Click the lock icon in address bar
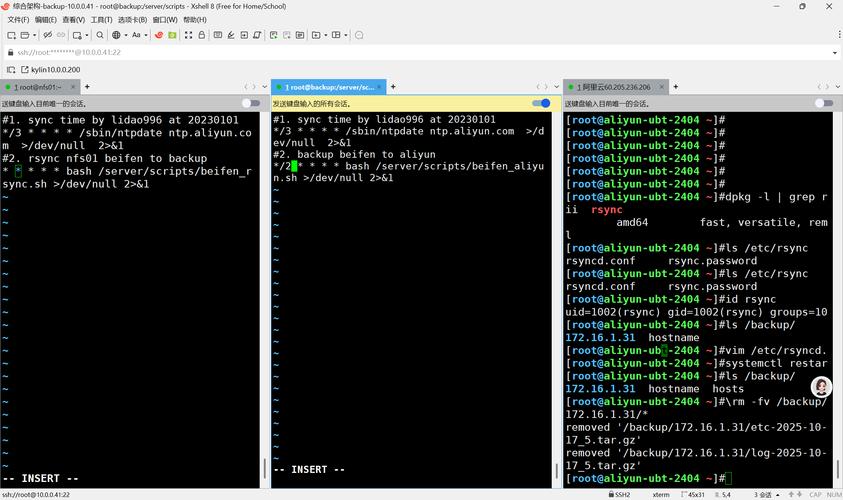The height and width of the screenshot is (500, 843). [10, 52]
